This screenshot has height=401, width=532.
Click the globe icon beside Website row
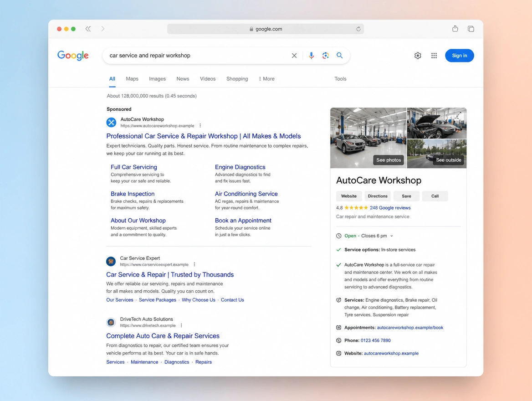click(x=338, y=354)
